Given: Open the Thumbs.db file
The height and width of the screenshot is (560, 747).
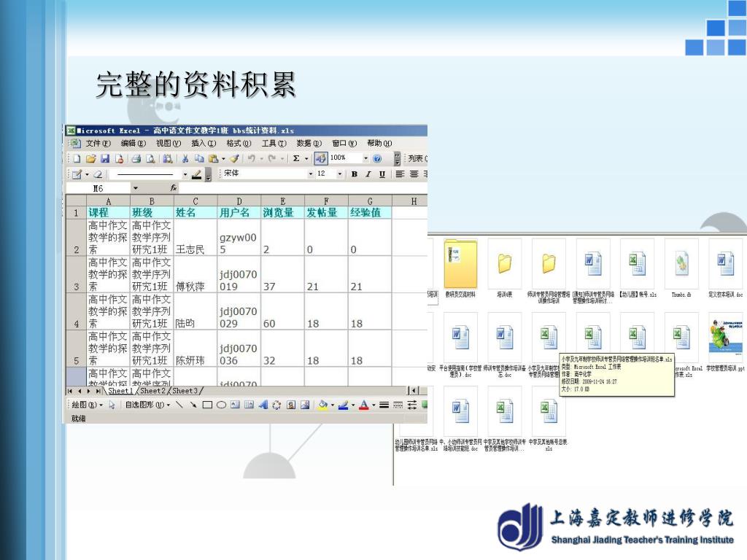Looking at the screenshot, I should (x=681, y=268).
